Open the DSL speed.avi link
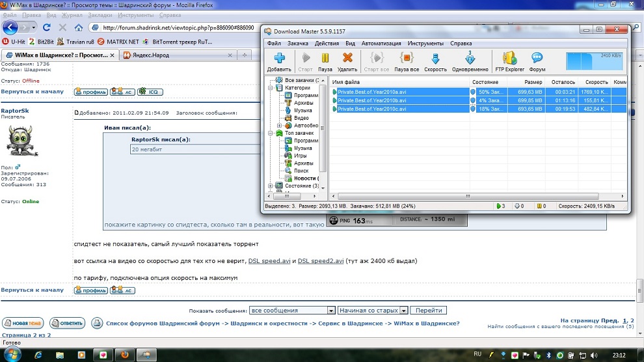Screen dimensions: 644x362 (269, 261)
